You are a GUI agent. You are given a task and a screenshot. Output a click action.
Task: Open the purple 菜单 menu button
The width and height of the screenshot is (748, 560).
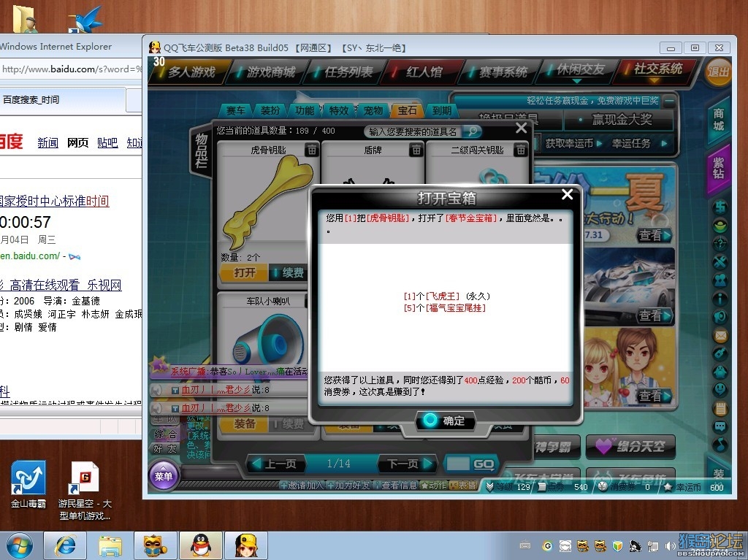click(164, 475)
